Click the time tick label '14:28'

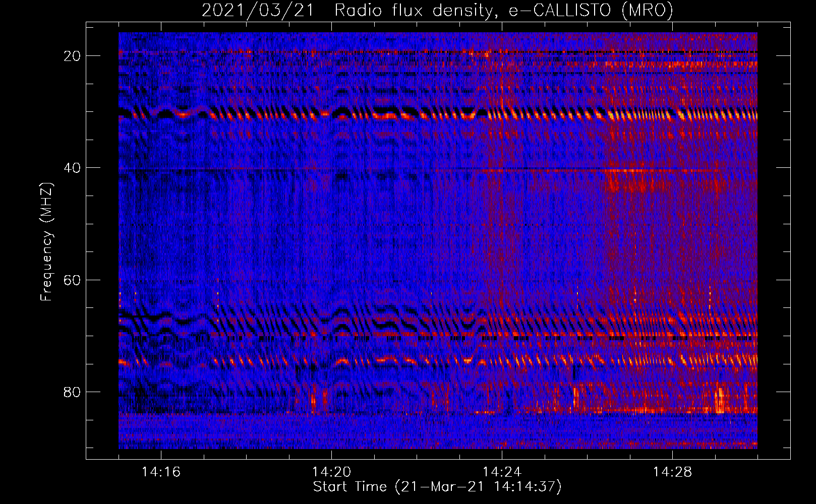pos(672,472)
